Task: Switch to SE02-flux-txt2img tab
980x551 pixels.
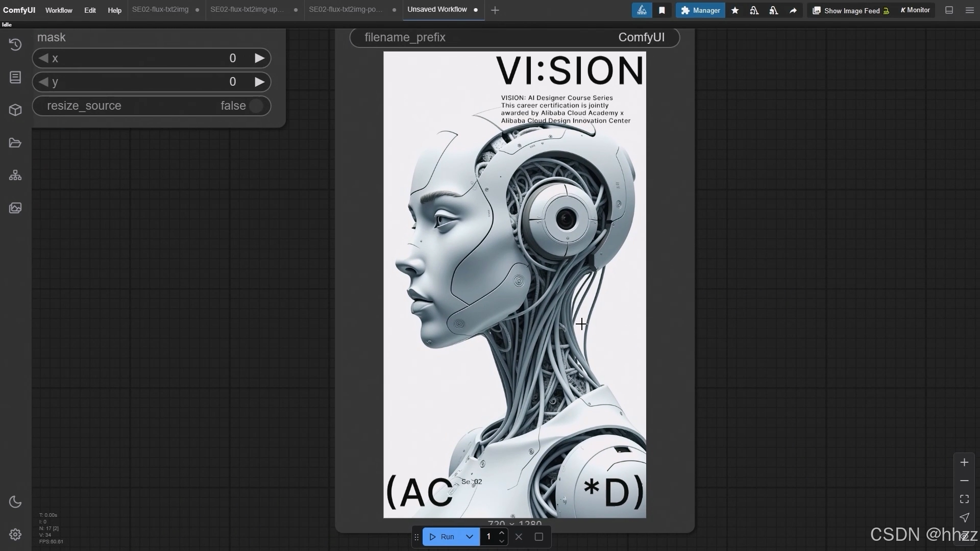Action: tap(160, 10)
